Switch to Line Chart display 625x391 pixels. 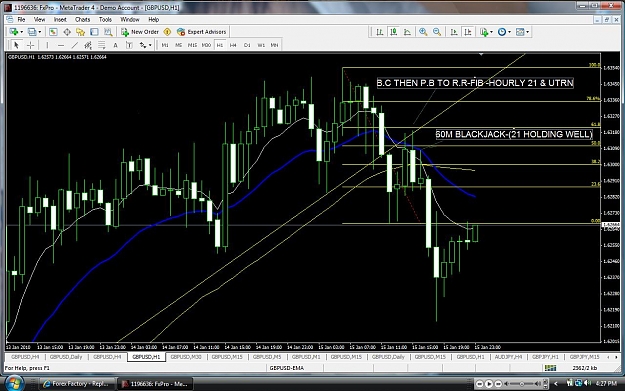(x=407, y=32)
